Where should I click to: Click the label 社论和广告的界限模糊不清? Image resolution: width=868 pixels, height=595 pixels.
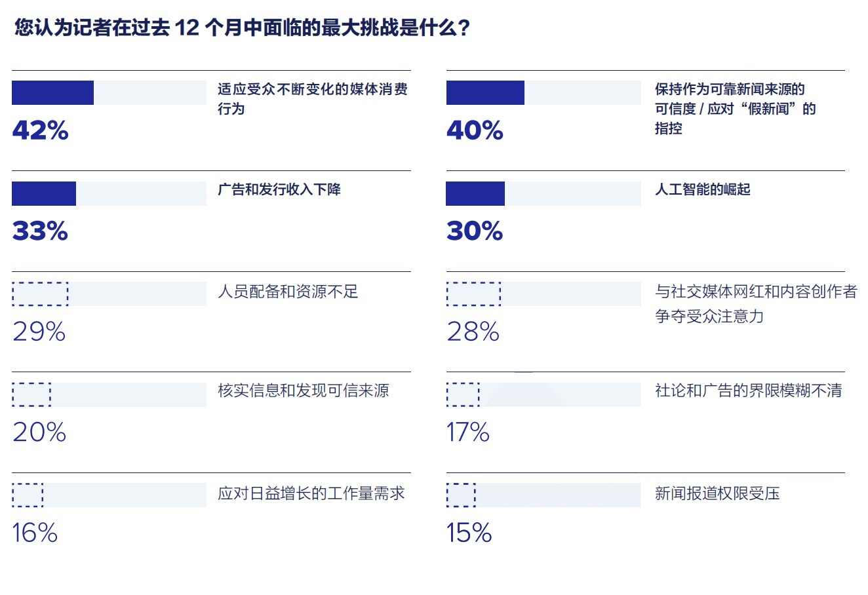748,391
